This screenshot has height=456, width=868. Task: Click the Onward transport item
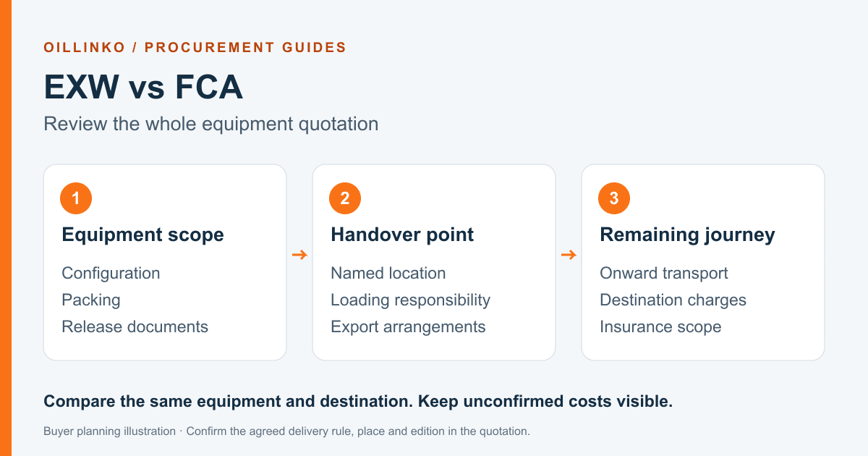pyautogui.click(x=664, y=273)
